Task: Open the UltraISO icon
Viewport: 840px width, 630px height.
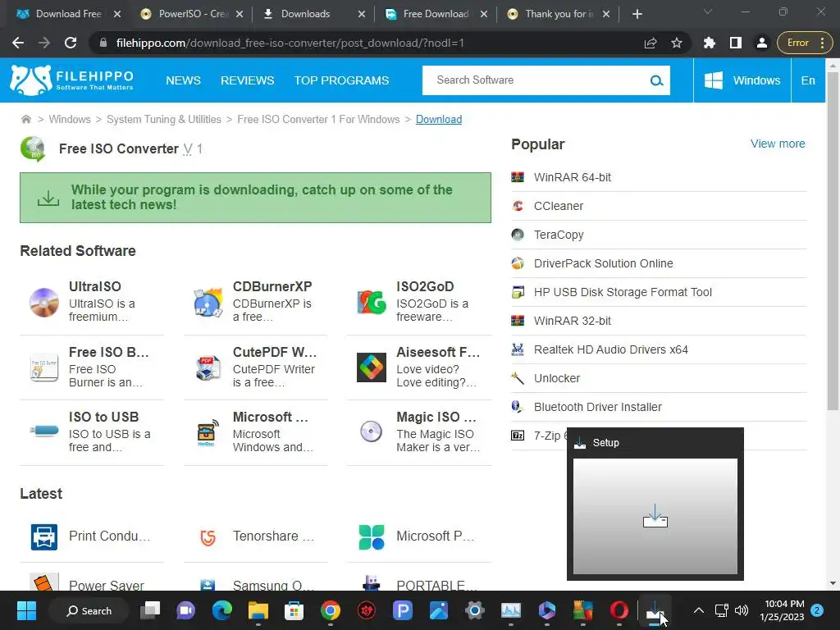Action: coord(44,302)
